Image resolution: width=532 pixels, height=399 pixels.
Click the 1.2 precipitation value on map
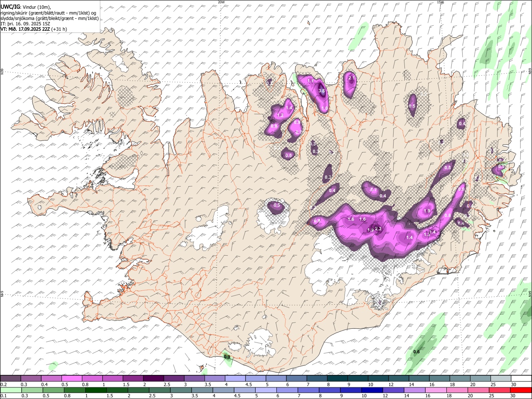click(280, 115)
